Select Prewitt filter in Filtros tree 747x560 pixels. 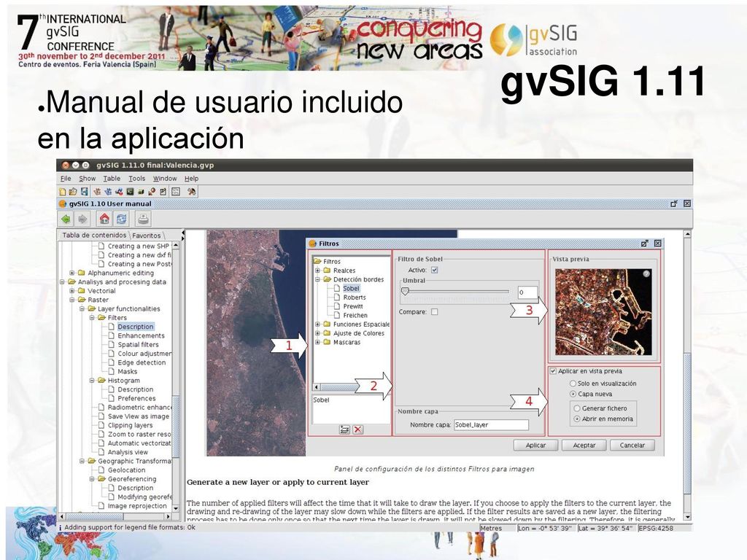click(353, 306)
